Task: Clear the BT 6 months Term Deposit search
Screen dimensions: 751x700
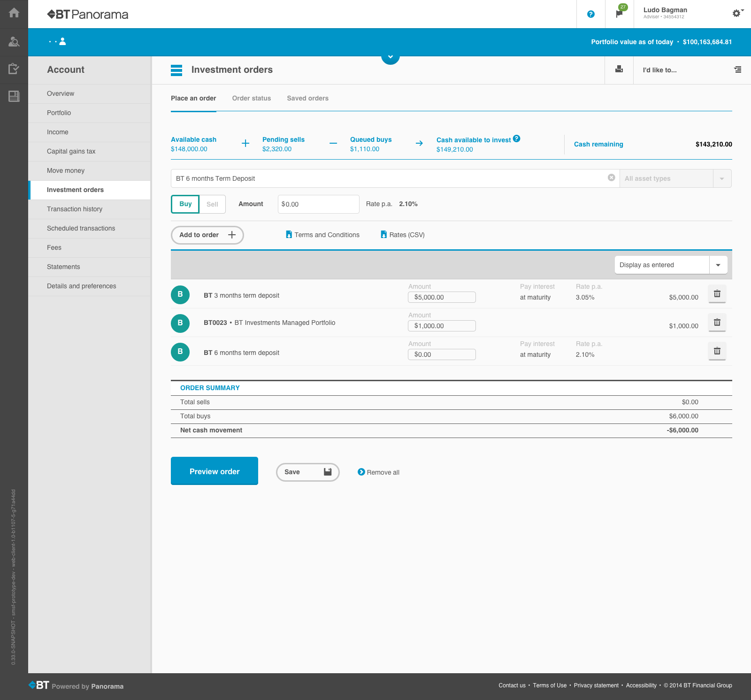Action: [612, 177]
